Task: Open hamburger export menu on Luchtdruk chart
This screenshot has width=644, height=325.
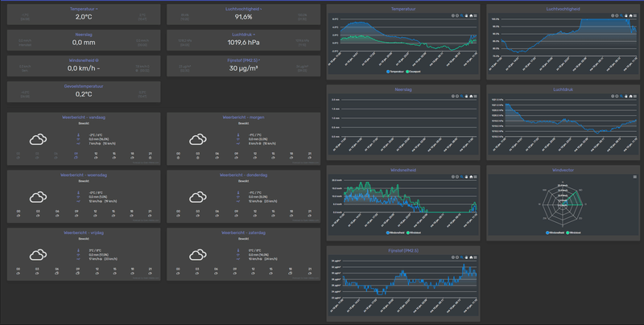Action: tap(635, 96)
